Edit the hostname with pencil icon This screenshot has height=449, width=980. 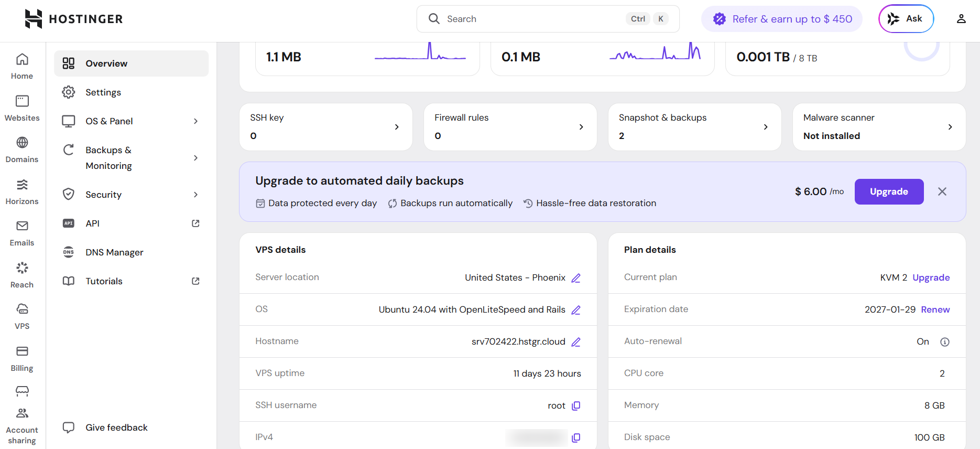coord(576,342)
